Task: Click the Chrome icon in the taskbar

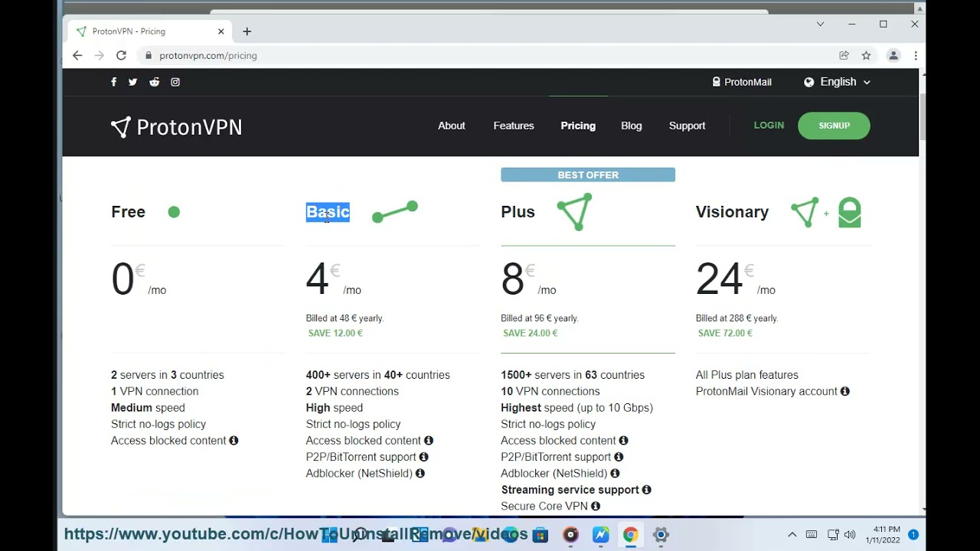Action: pos(630,535)
